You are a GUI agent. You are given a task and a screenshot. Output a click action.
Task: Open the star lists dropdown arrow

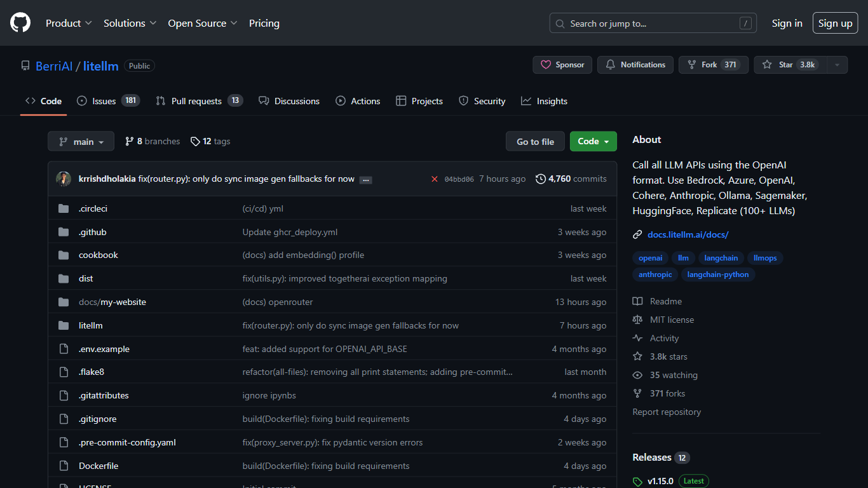coord(837,65)
